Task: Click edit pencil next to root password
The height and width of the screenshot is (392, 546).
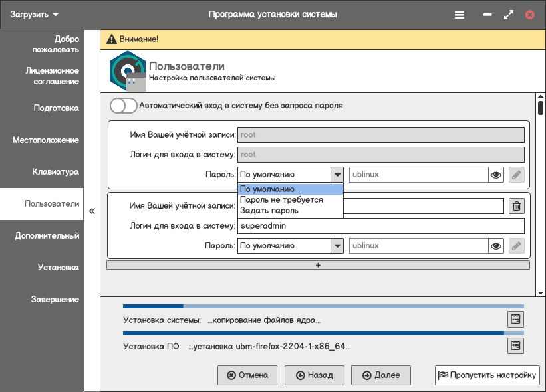Action: (516, 175)
